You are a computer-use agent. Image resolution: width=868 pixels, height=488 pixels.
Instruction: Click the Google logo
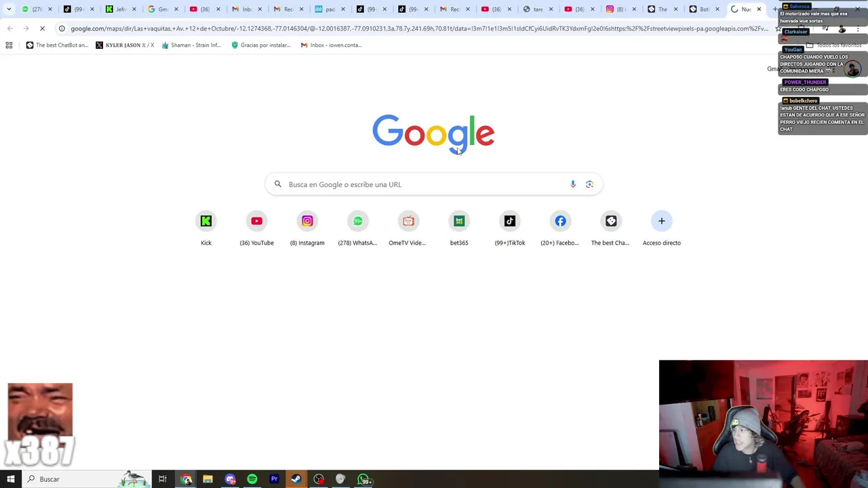pyautogui.click(x=433, y=134)
